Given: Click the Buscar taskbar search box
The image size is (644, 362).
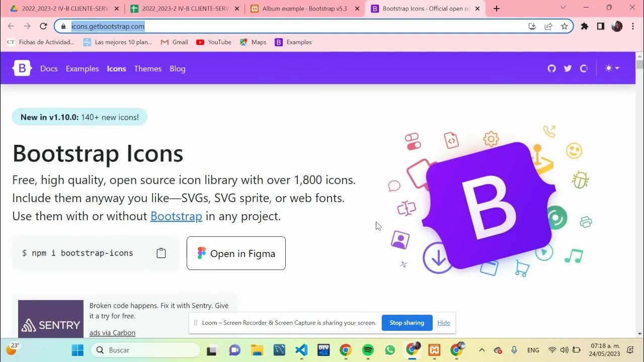Looking at the screenshot, I should pyautogui.click(x=145, y=350).
